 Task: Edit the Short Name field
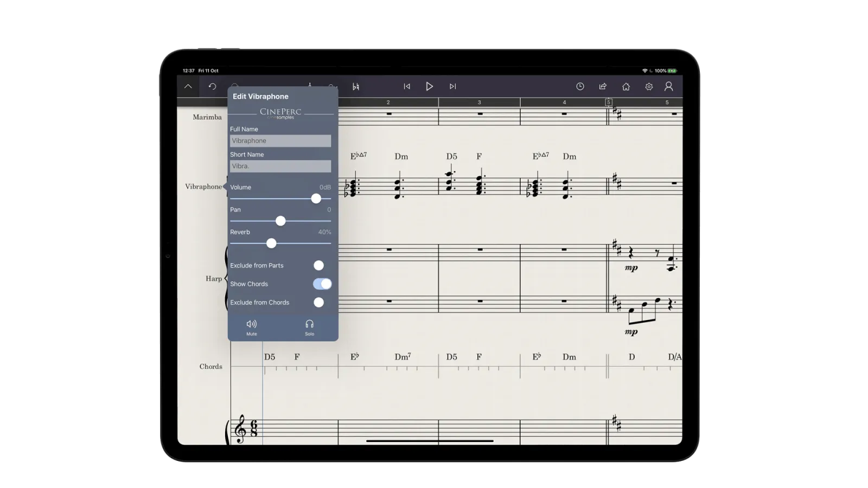click(280, 166)
